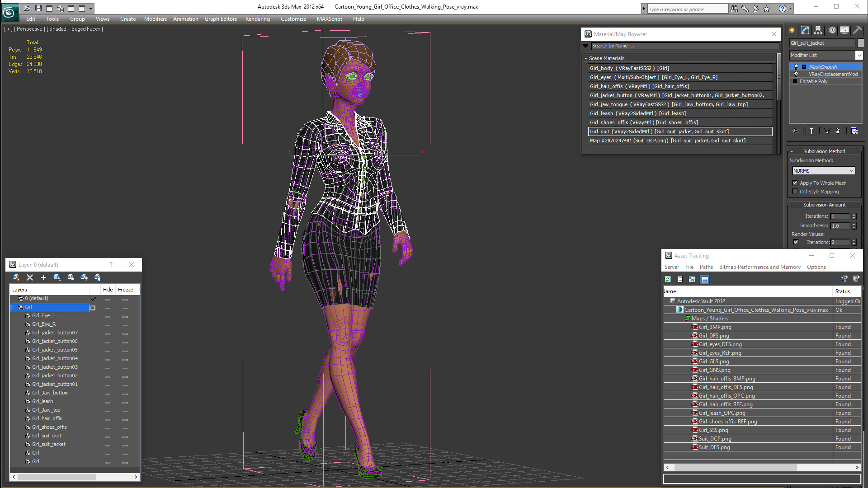
Task: Click the Search binoculars icon
Action: (x=734, y=9)
